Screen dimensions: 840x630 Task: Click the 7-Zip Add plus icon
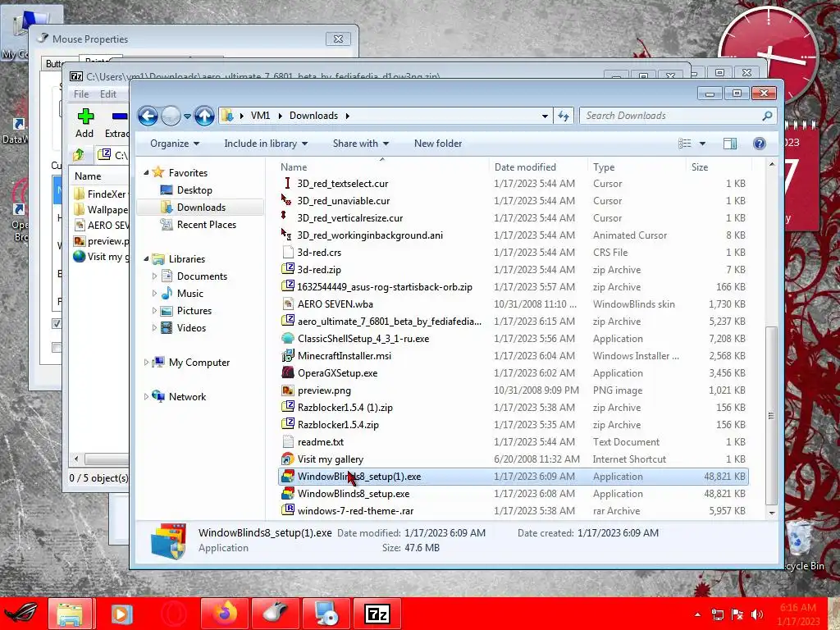(85, 116)
